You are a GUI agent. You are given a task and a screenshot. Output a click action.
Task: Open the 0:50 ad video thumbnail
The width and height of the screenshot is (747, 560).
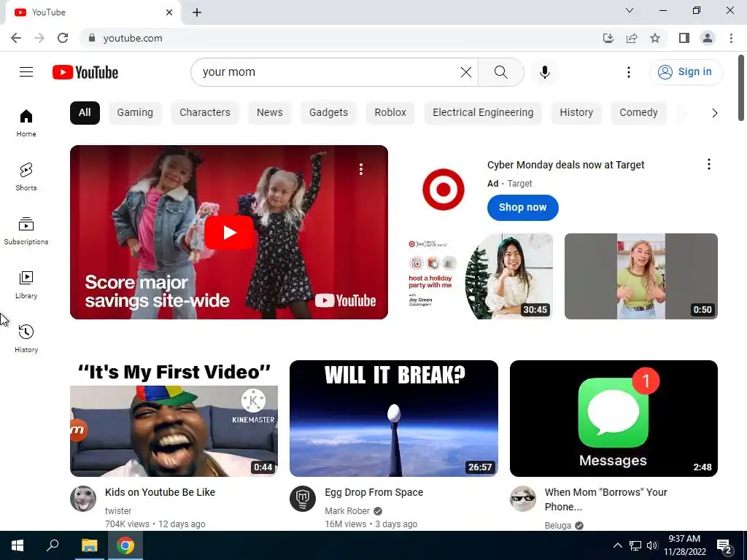pos(640,276)
